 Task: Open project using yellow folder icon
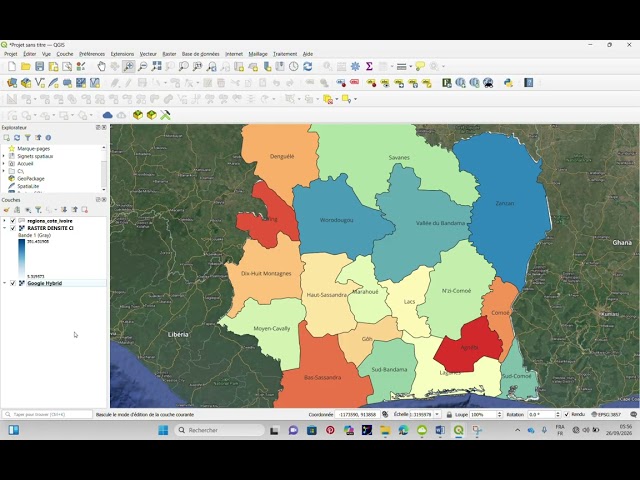tap(26, 66)
